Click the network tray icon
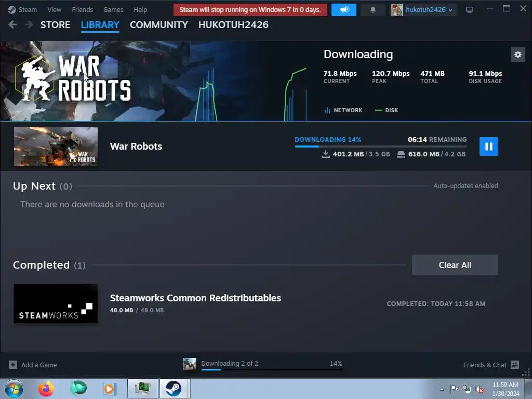This screenshot has width=532, height=399. point(467,389)
